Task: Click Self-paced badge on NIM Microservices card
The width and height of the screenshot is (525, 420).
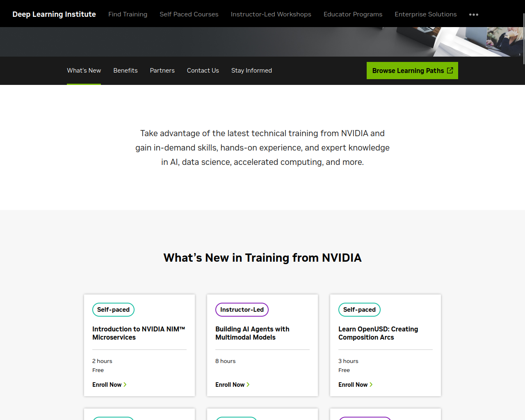Action: pyautogui.click(x=114, y=310)
